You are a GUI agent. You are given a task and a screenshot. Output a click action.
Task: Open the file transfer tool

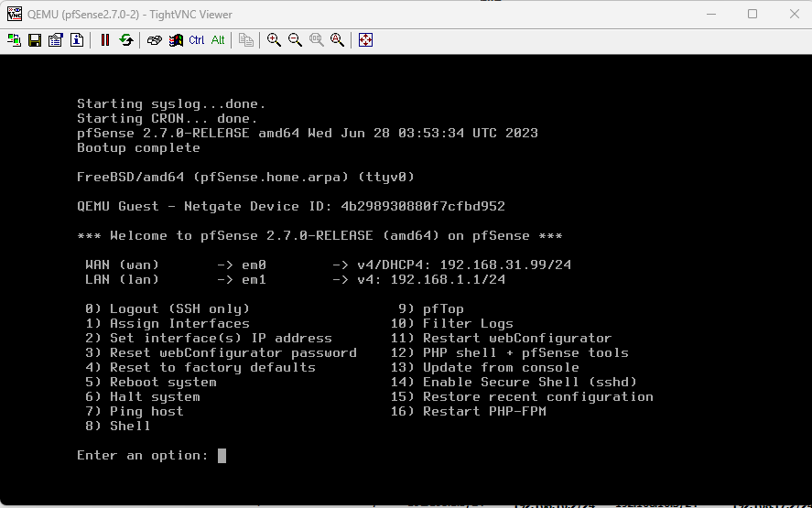[x=246, y=40]
